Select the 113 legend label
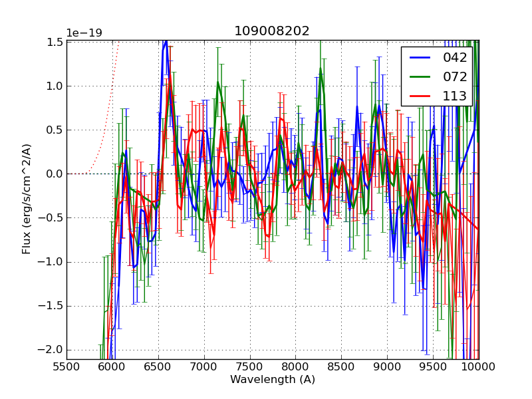This screenshot has width=532, height=399. click(455, 96)
